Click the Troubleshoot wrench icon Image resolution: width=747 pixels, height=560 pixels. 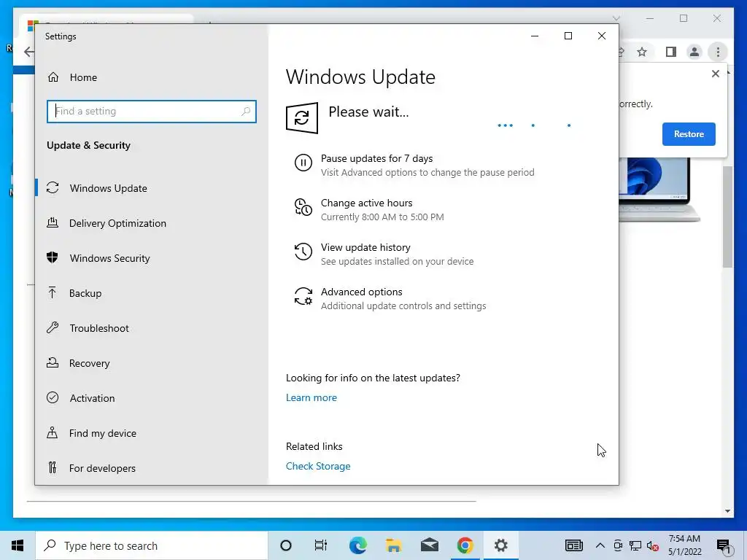coord(53,327)
